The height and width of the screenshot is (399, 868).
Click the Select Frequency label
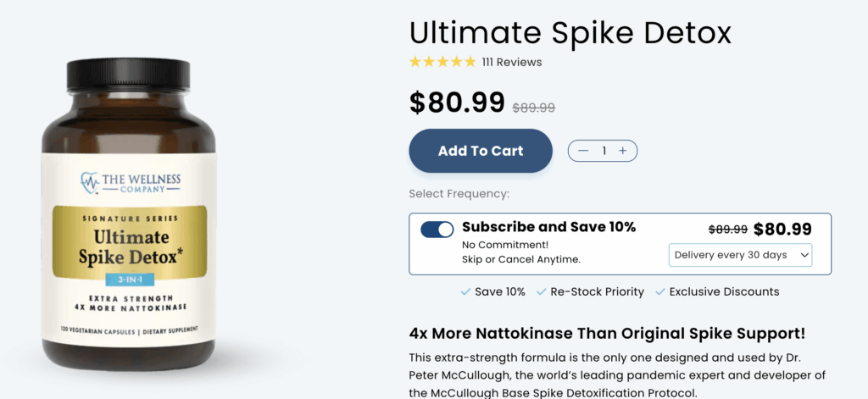click(459, 194)
